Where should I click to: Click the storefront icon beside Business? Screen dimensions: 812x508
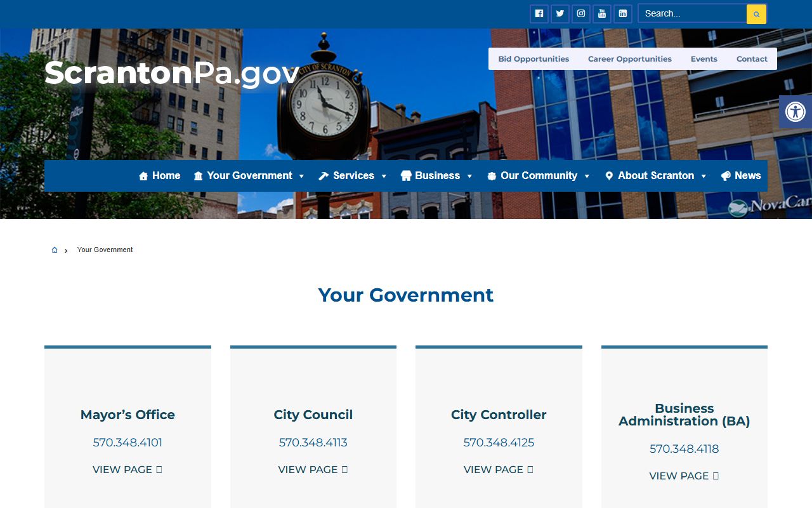(406, 176)
